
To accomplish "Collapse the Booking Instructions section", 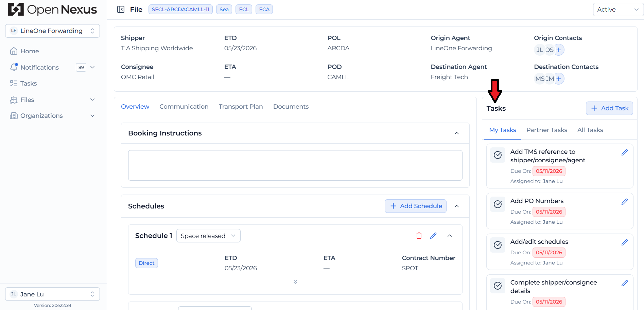I will 457,133.
